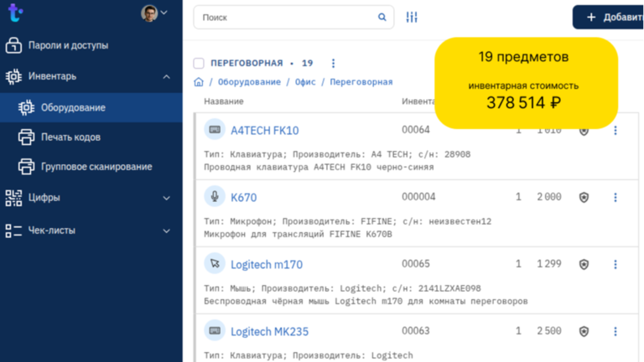
Task: Select the Оборудование sidebar item
Action: pyautogui.click(x=91, y=107)
